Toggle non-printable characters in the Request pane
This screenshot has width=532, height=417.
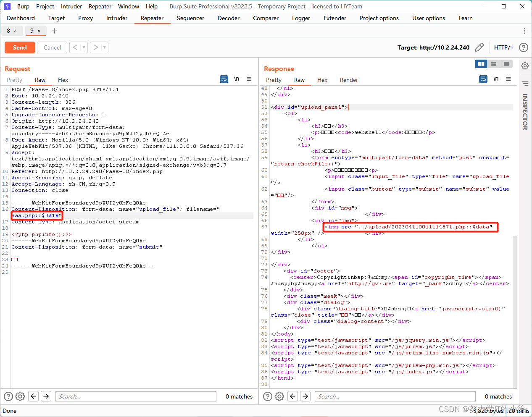pos(237,79)
